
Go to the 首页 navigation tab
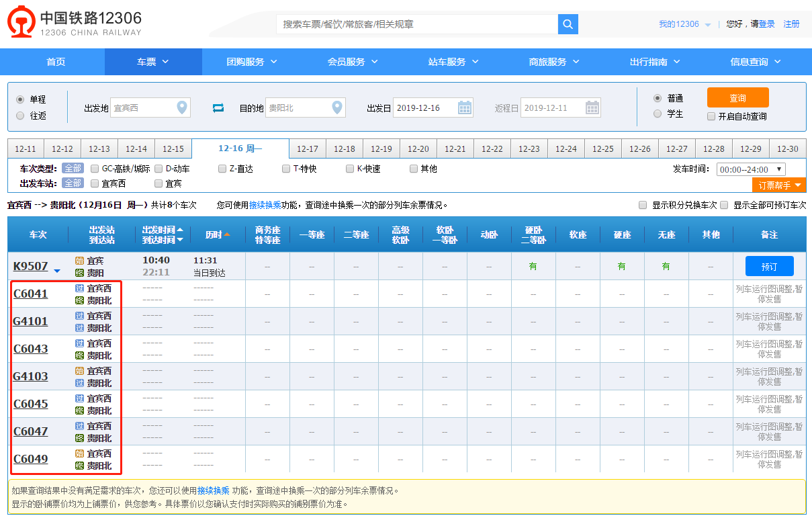(56, 62)
